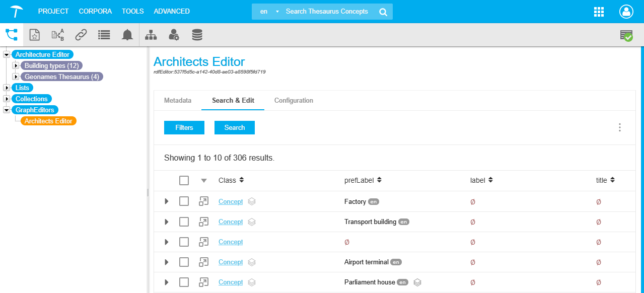Tick the Factory row checkbox

[x=184, y=201]
